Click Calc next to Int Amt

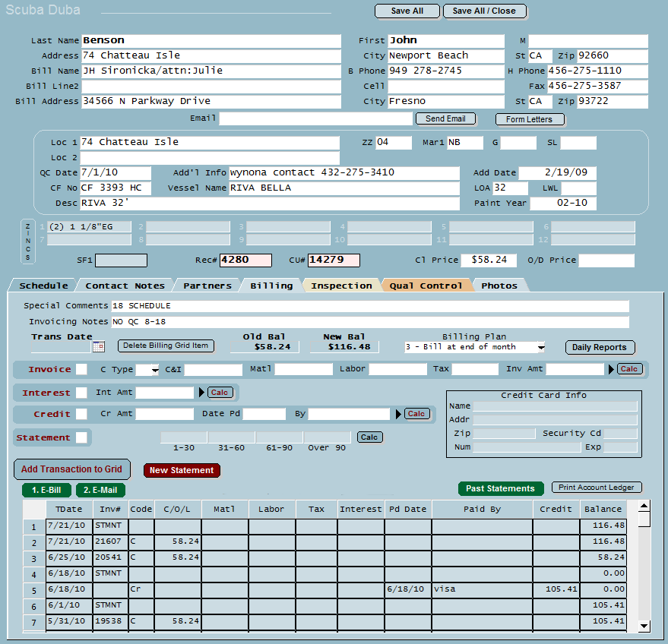(x=220, y=393)
